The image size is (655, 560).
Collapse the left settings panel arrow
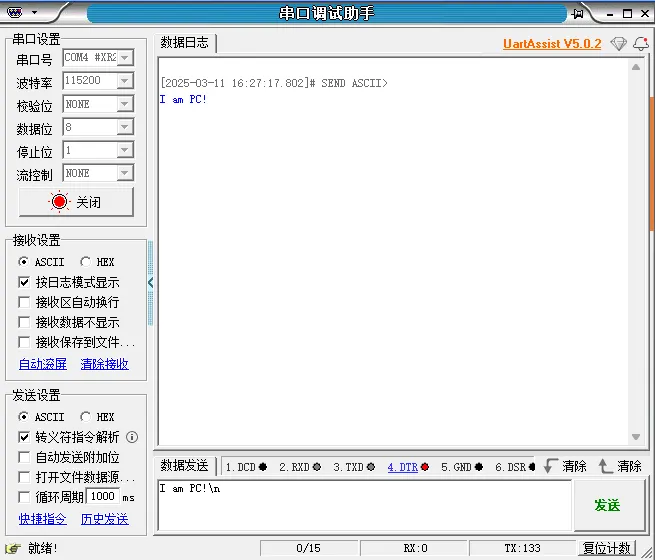coord(151,283)
